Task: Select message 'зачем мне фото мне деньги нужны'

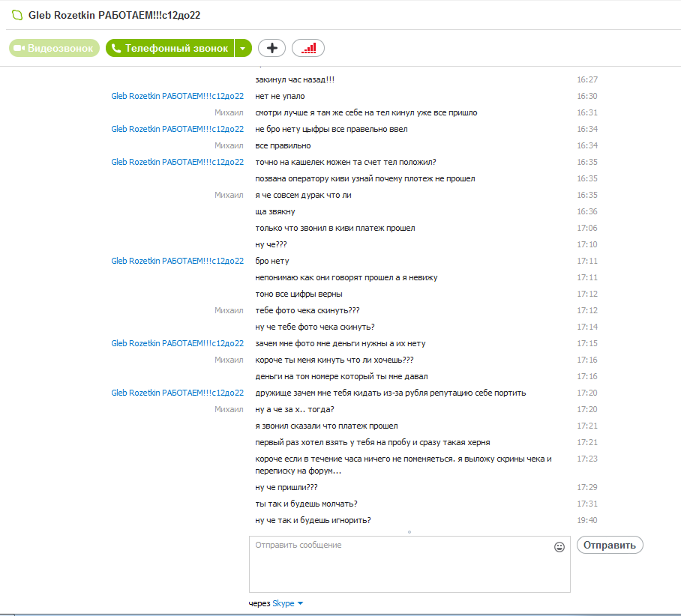Action: (x=340, y=344)
